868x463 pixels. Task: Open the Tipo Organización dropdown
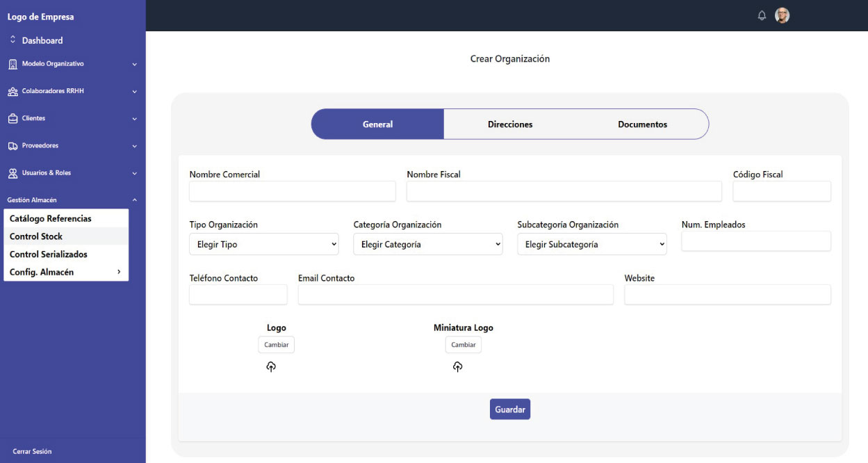tap(263, 244)
